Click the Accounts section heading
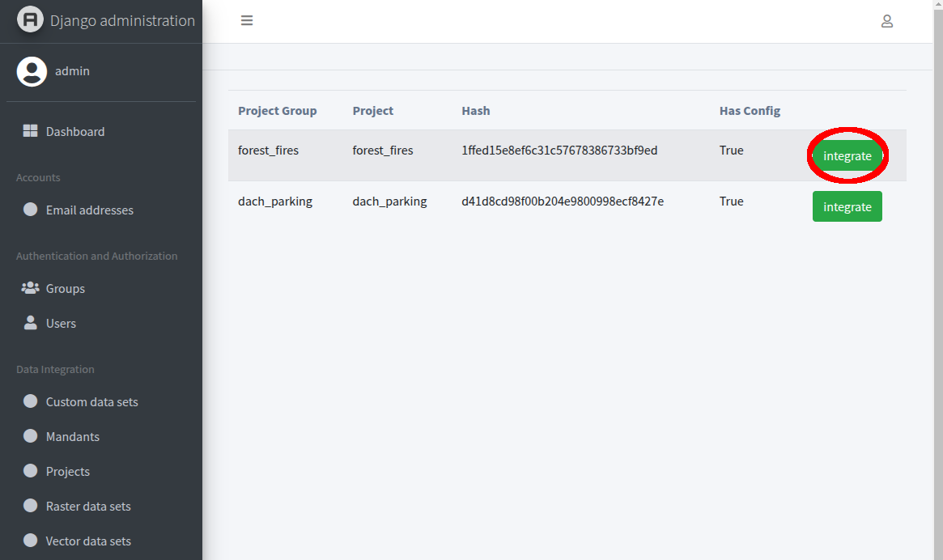Viewport: 943px width, 560px height. (38, 177)
